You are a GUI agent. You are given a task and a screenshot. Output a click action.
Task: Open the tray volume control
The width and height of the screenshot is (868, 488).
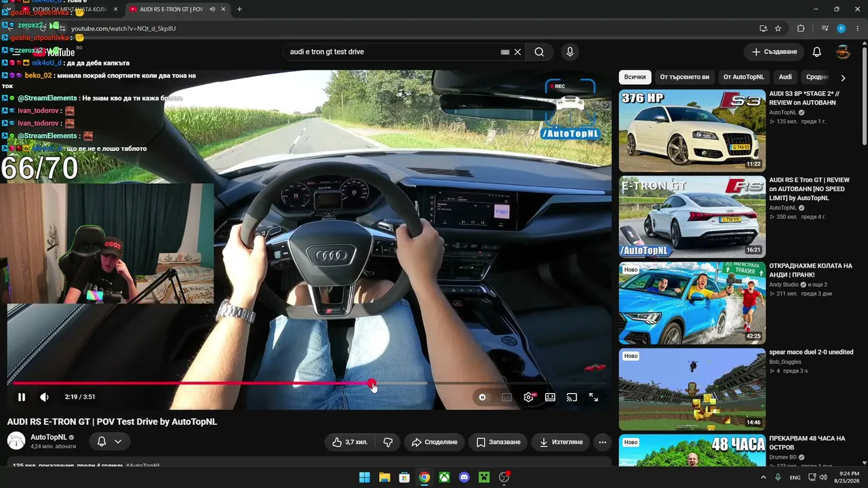823,477
